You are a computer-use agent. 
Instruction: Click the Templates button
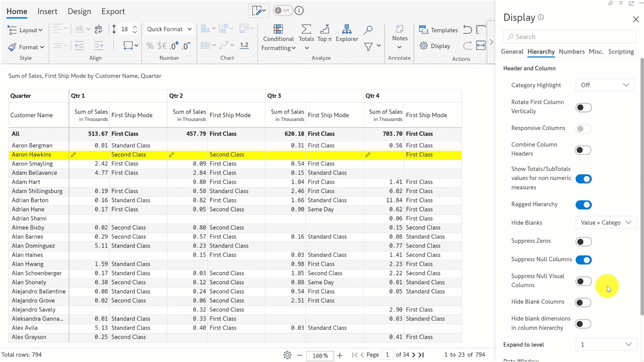tap(438, 30)
